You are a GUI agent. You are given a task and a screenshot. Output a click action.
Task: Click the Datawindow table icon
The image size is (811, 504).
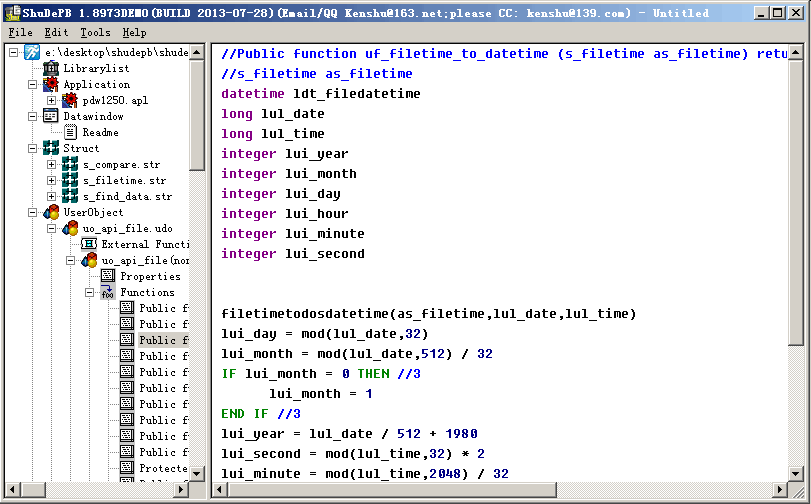(51, 116)
